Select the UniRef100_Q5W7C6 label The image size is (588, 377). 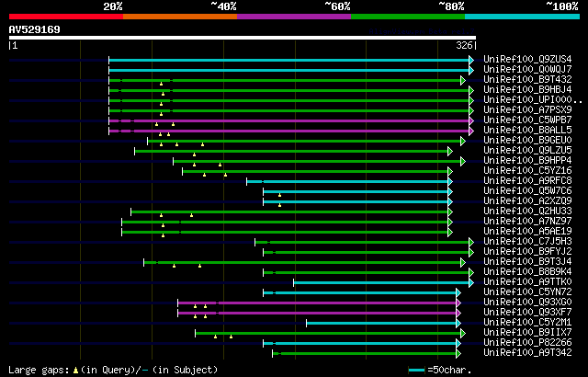pos(527,191)
